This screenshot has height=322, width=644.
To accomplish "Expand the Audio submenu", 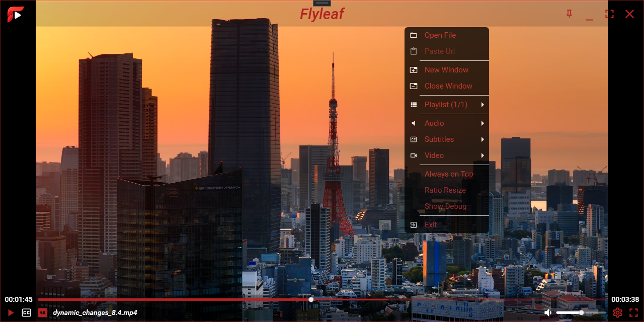I will tap(447, 123).
